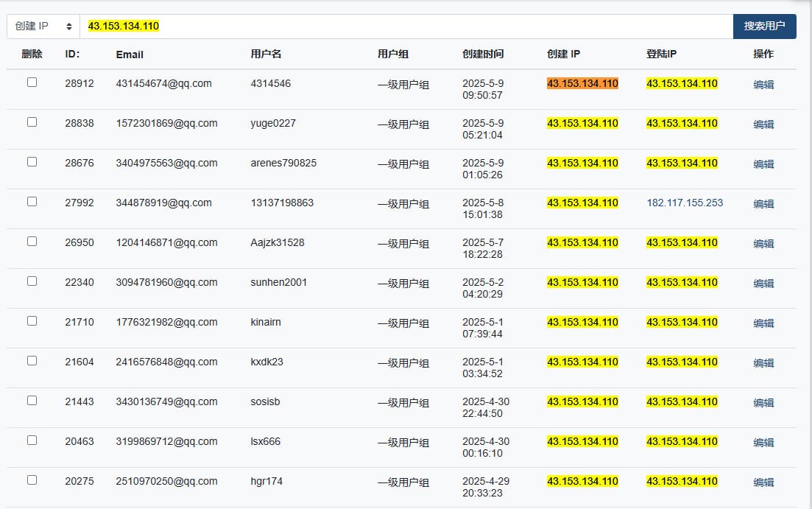The width and height of the screenshot is (812, 509).
Task: Select email 2510970250@qq.com
Action: click(167, 482)
